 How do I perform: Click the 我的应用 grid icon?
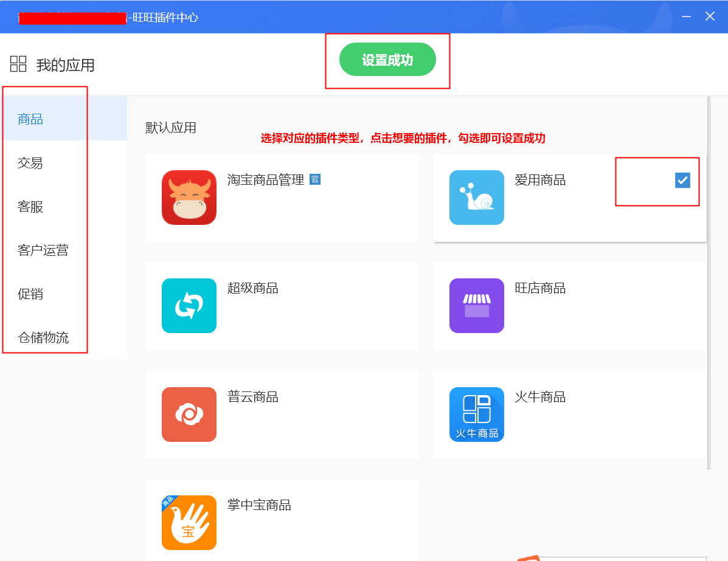19,64
